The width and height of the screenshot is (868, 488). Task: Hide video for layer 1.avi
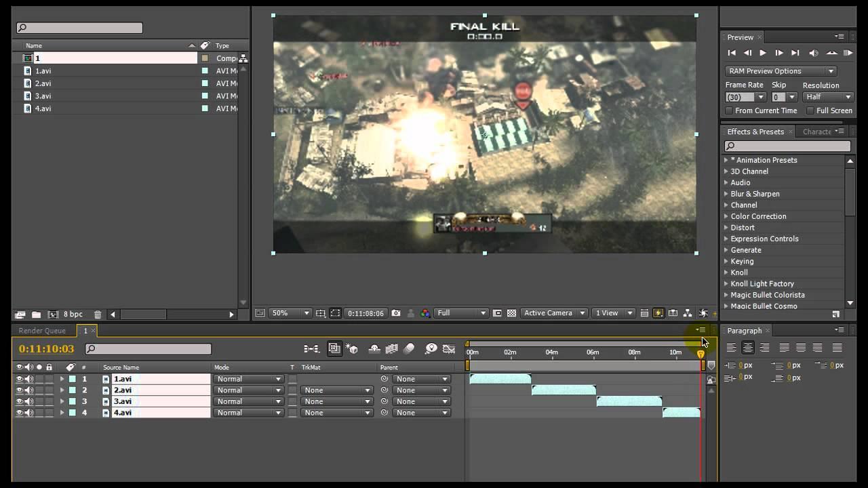20,379
